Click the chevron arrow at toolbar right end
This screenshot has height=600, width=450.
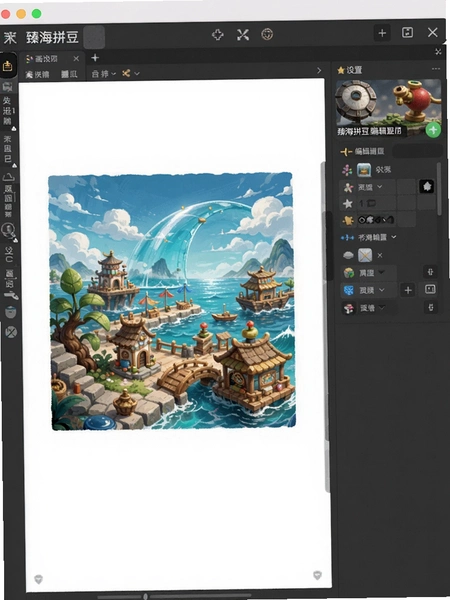coord(319,70)
